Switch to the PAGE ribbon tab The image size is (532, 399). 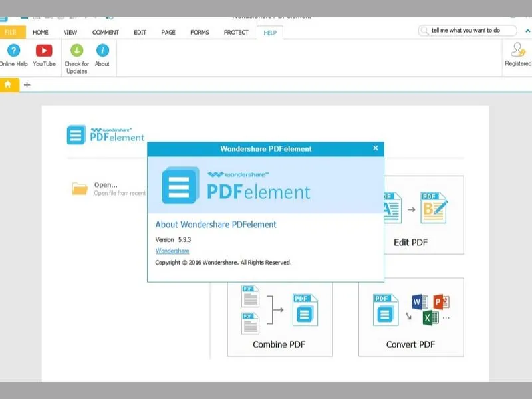tap(168, 32)
